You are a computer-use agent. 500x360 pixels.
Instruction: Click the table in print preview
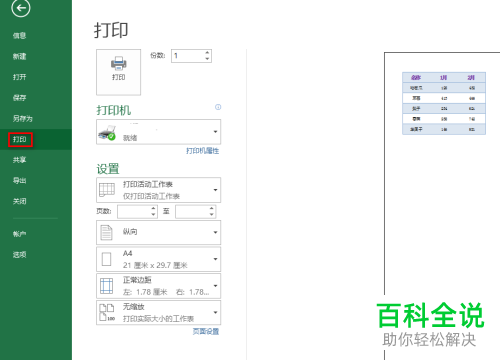click(444, 103)
